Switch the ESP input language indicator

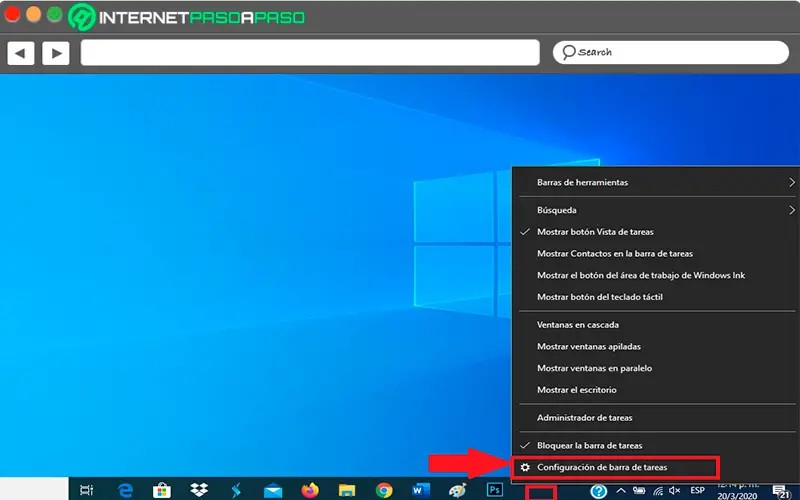pos(697,491)
